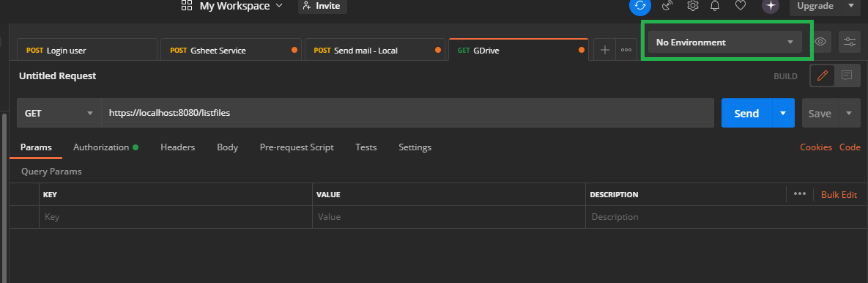This screenshot has width=868, height=283.
Task: Open the No Environment dropdown
Action: click(724, 42)
